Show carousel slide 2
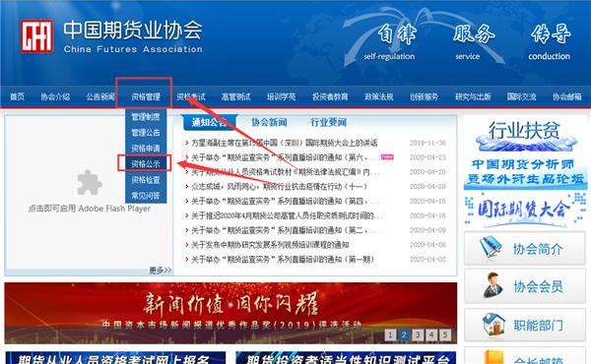 pyautogui.click(x=404, y=334)
